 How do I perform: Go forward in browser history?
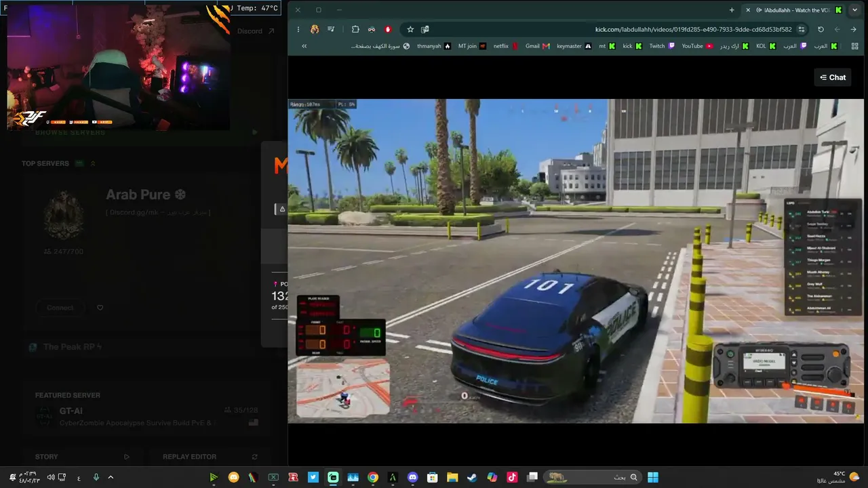point(837,29)
